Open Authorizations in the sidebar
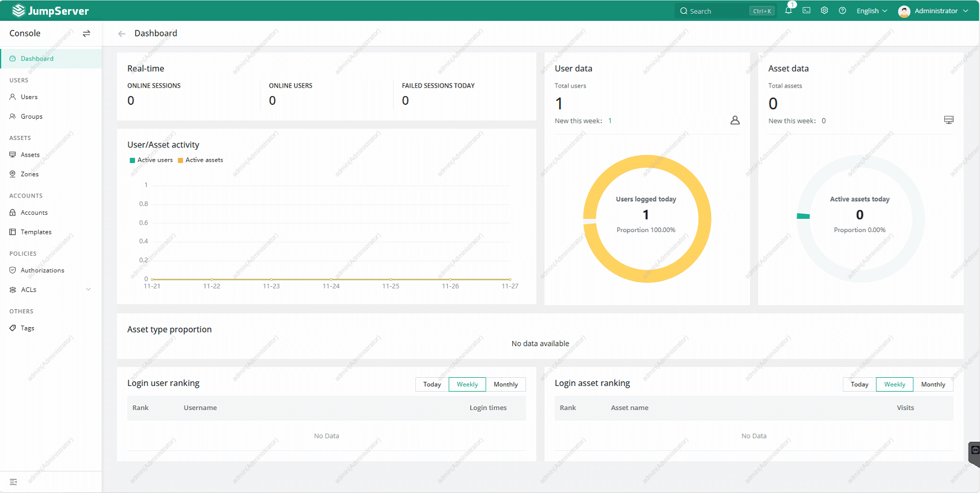The image size is (980, 493). pyautogui.click(x=42, y=270)
